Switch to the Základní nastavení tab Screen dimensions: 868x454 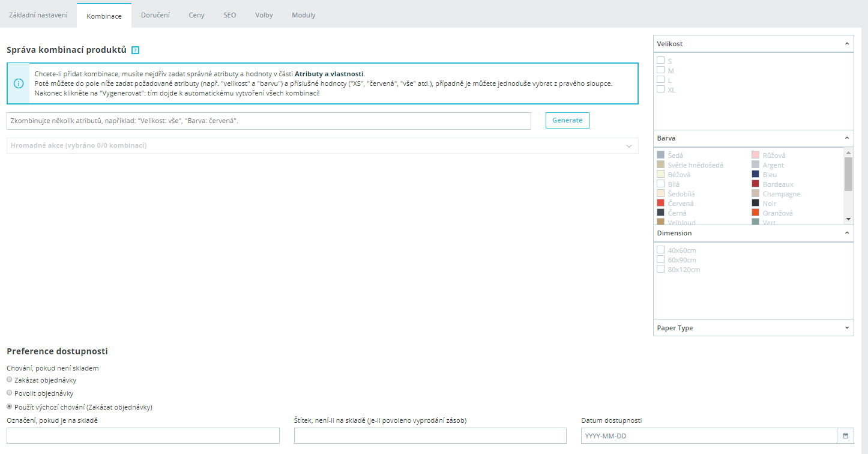[38, 15]
